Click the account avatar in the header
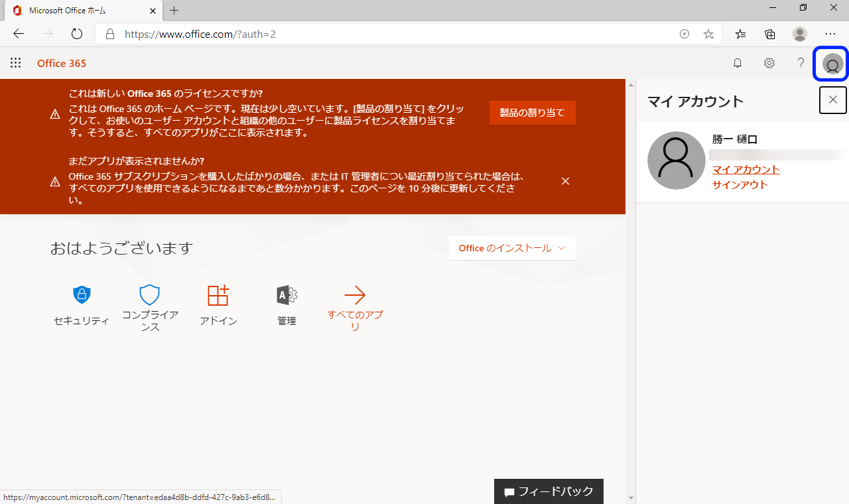This screenshot has height=504, width=849. 832,64
